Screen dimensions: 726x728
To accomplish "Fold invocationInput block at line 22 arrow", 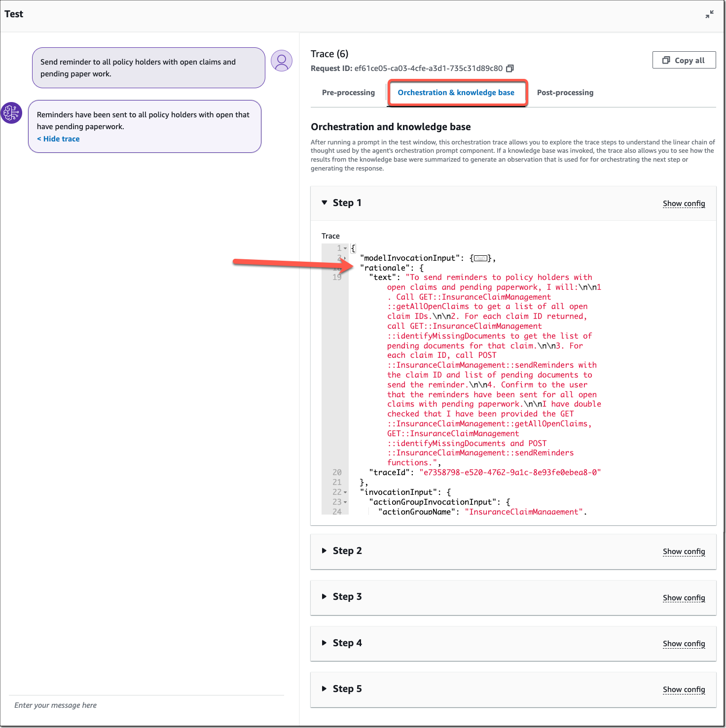I will click(345, 492).
